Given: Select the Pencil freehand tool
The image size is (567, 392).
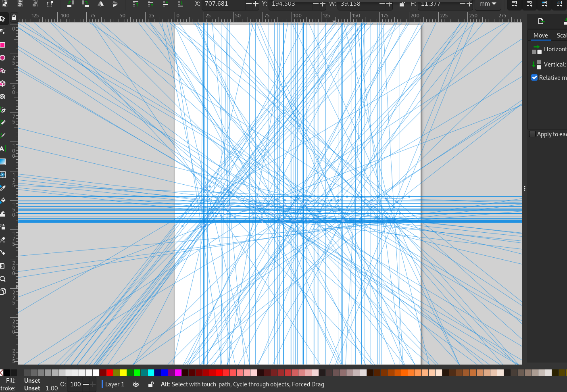Looking at the screenshot, I should 3,123.
